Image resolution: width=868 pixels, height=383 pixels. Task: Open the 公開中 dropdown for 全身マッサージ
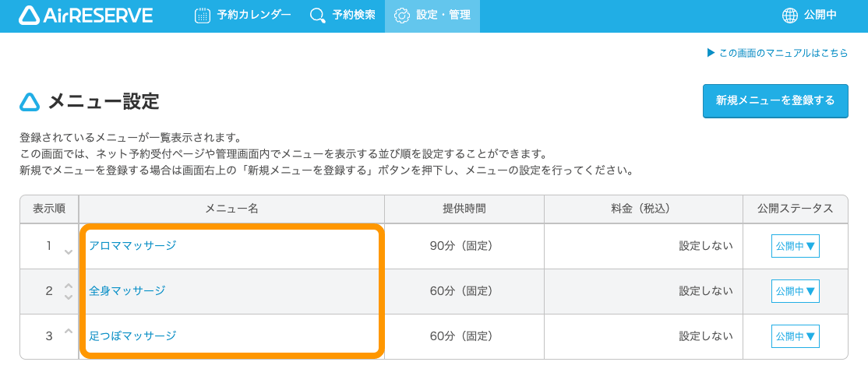tap(796, 290)
